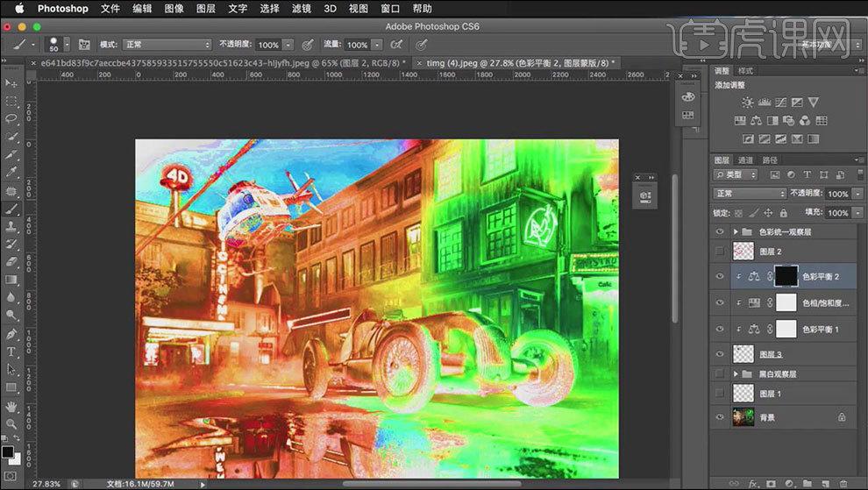Add a Color Balance adjustment from panel
The image size is (868, 490).
point(756,120)
